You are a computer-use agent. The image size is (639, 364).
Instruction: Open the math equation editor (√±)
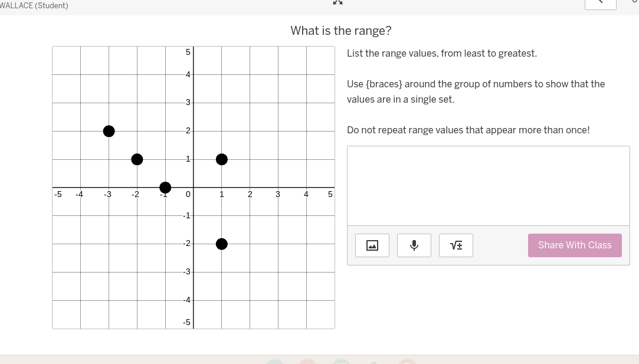(x=456, y=245)
